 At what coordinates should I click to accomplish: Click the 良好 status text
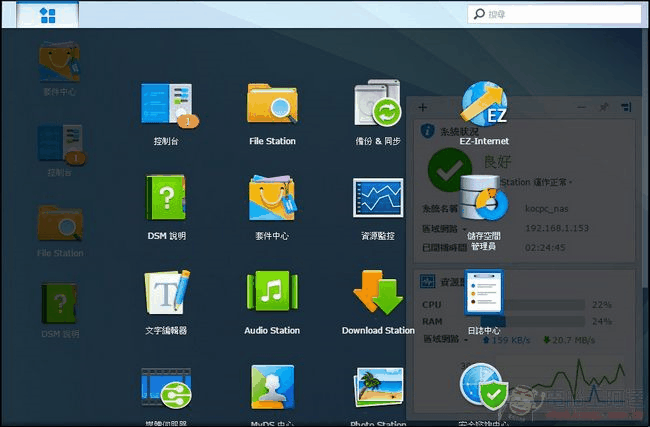497,162
